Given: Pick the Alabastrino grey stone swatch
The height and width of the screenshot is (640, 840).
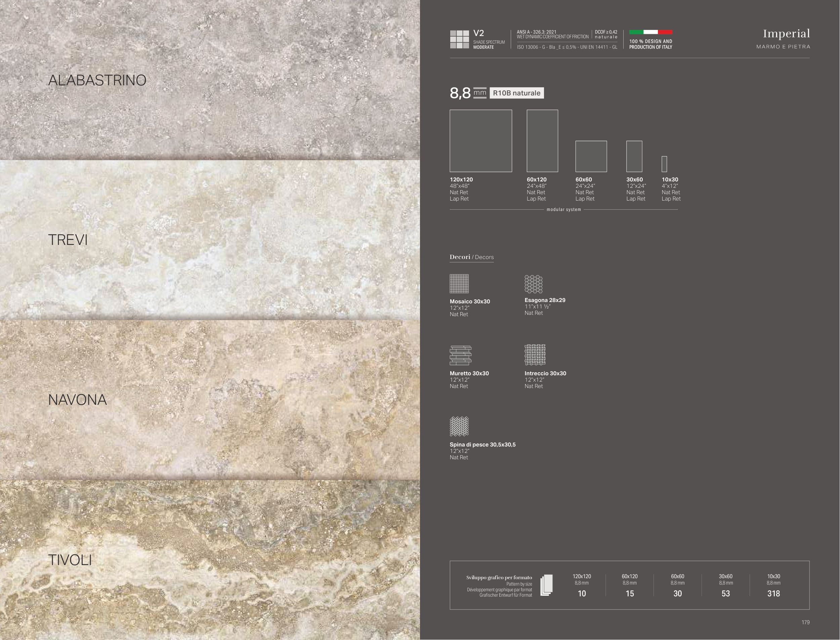Looking at the screenshot, I should click(x=210, y=80).
